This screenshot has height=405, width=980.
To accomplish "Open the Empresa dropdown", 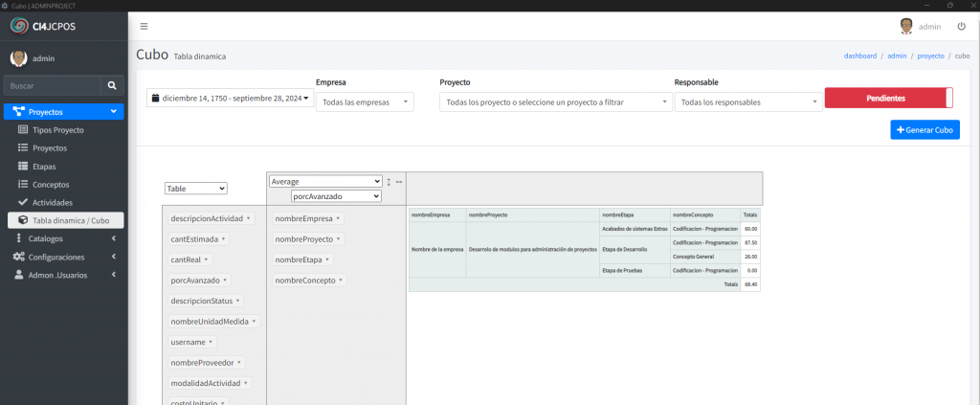I will [365, 101].
